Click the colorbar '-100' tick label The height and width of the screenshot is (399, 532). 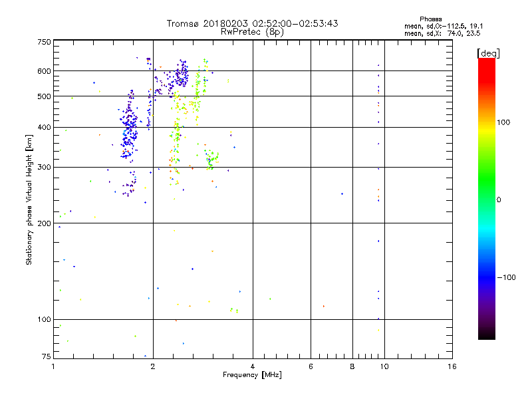[506, 277]
